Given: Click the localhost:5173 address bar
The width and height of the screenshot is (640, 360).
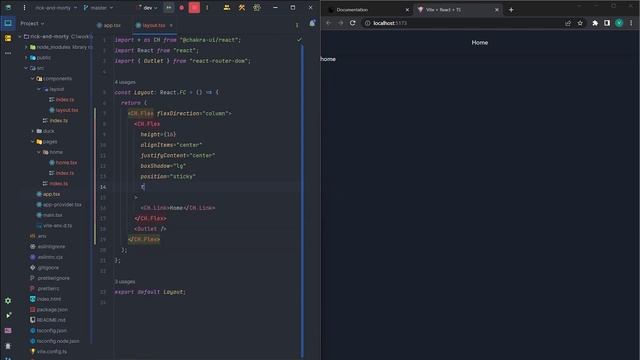Looking at the screenshot, I should [x=465, y=23].
